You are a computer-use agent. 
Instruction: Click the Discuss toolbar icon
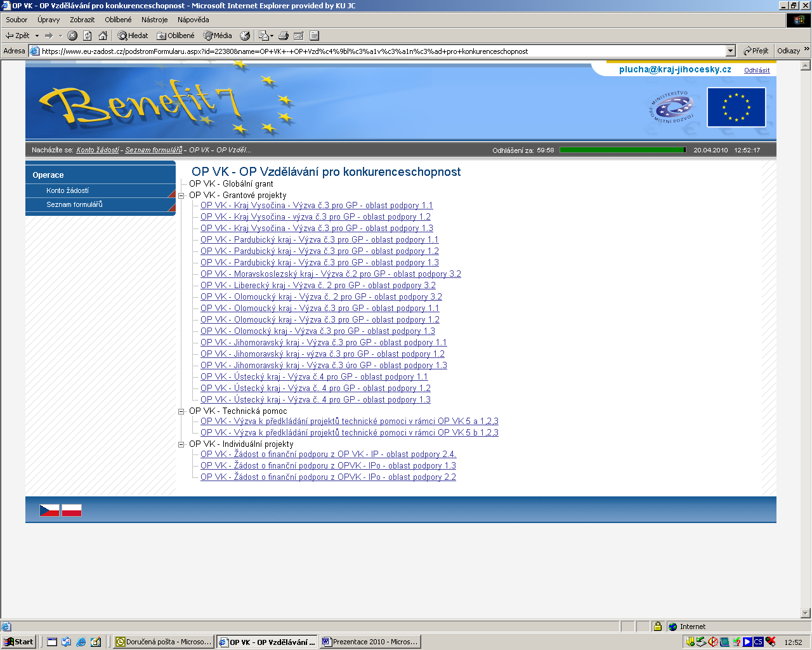pyautogui.click(x=314, y=36)
